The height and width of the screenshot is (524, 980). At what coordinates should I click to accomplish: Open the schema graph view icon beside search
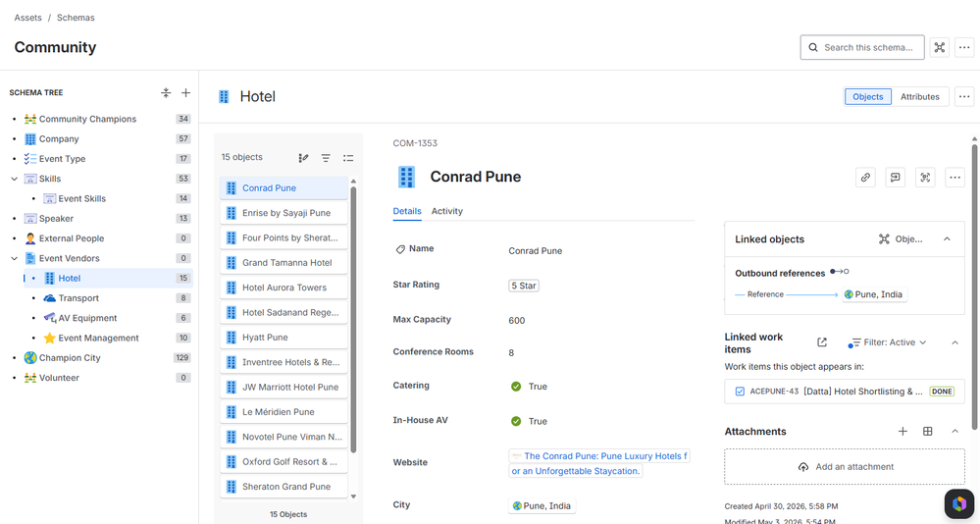[x=940, y=47]
